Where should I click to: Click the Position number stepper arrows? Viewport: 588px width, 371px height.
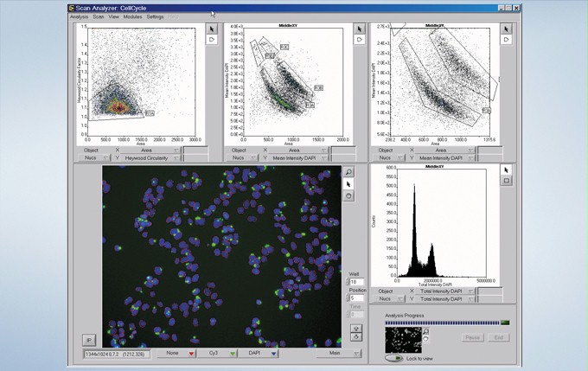coord(348,297)
